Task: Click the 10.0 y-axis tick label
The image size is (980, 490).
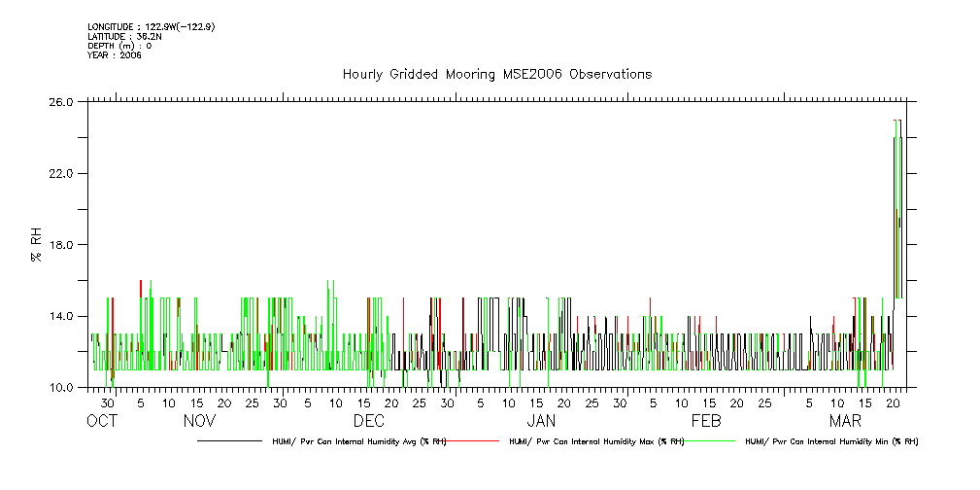Action: point(62,388)
